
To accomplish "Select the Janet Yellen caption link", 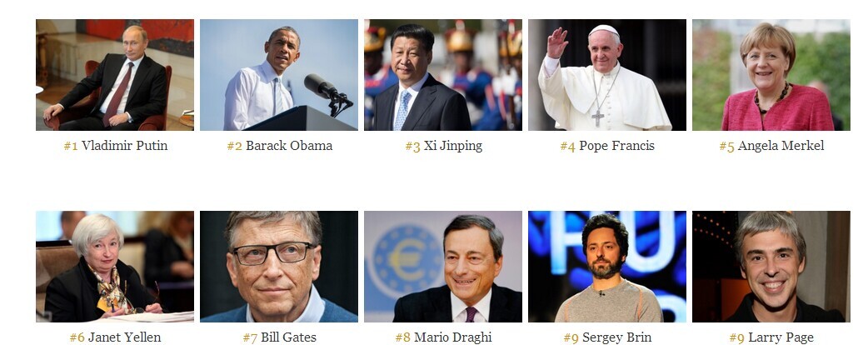I will [x=125, y=337].
